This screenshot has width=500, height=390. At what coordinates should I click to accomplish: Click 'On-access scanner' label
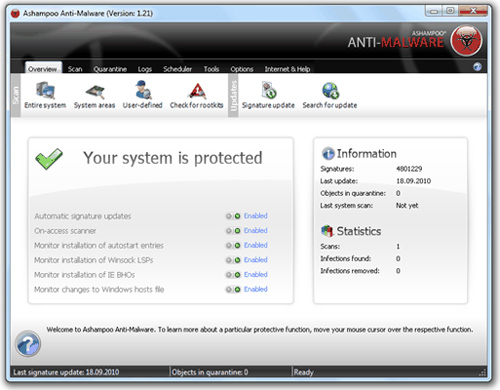tap(65, 231)
